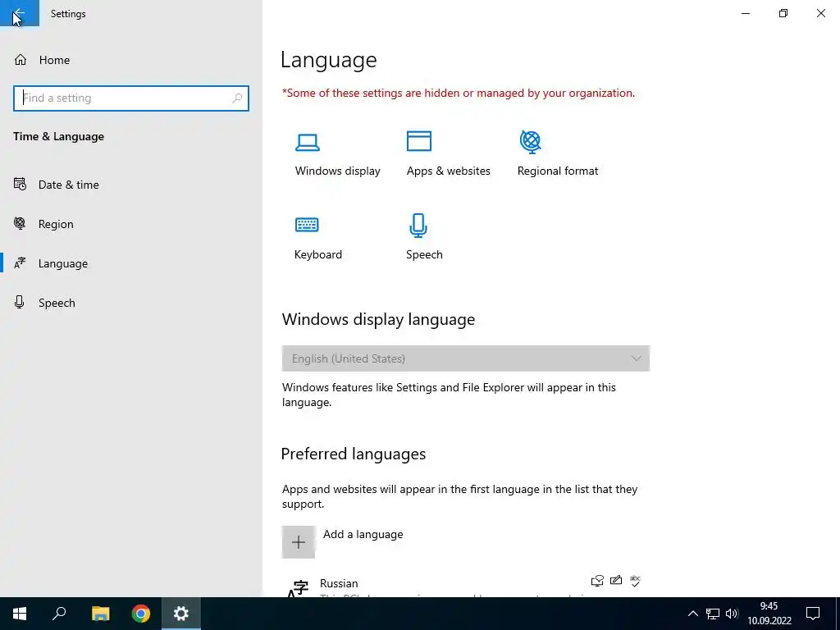This screenshot has height=630, width=840.
Task: Click the Region globe icon in sidebar
Action: [20, 223]
